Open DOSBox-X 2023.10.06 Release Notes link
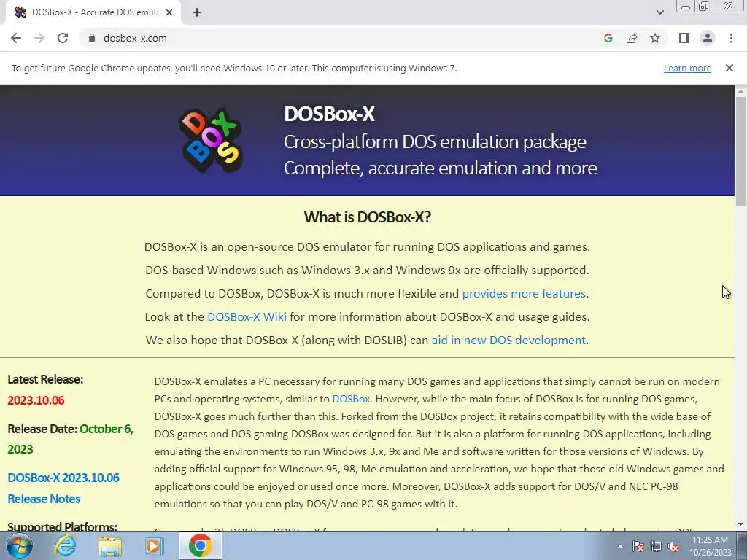 point(63,488)
